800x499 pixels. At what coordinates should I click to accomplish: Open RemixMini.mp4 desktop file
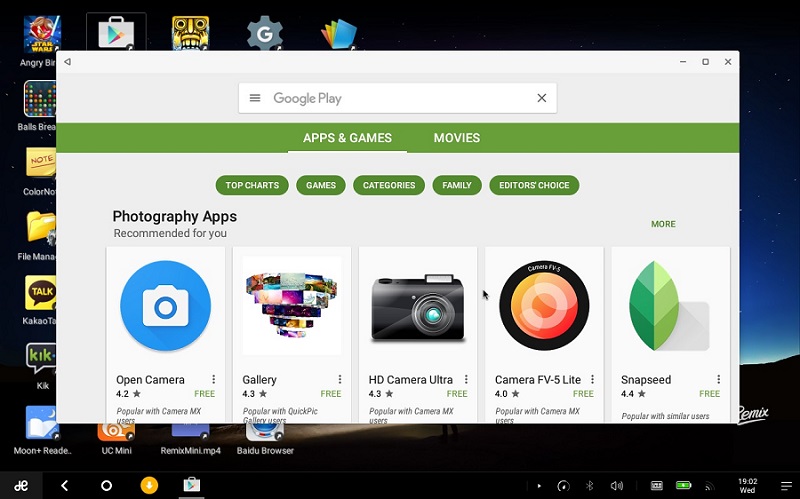(190, 432)
